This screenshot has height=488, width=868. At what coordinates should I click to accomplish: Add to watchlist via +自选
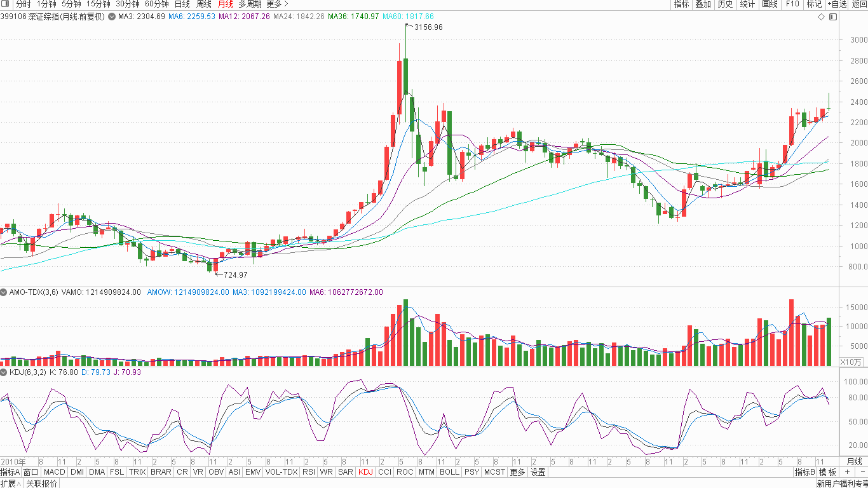pos(837,4)
